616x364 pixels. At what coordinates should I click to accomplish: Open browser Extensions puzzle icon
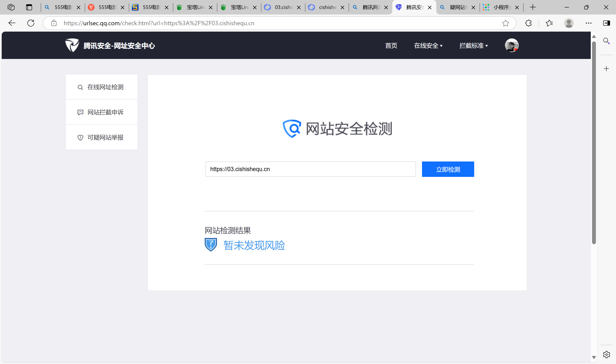tap(528, 23)
